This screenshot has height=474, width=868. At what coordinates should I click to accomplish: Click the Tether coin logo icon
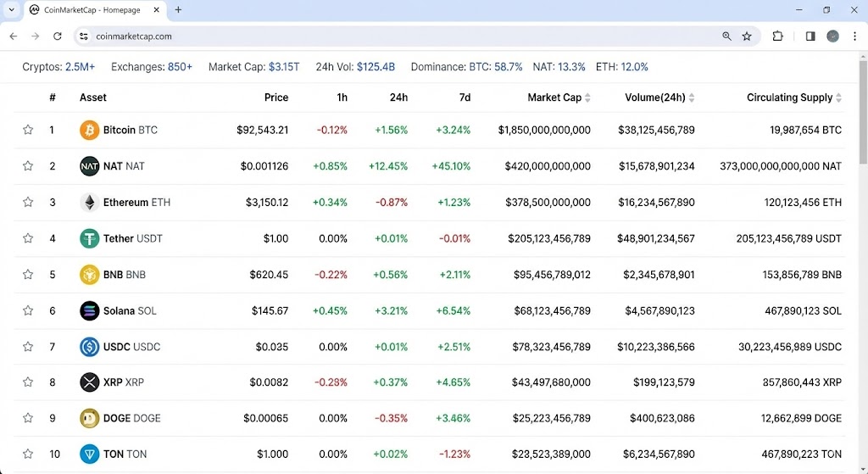pos(89,238)
